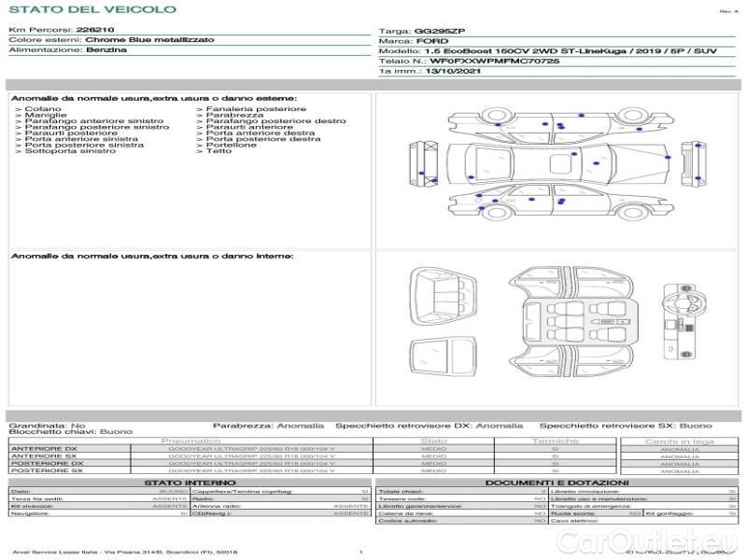Click the 'Cerchi in lega' column header
This screenshot has width=747, height=560.
click(x=679, y=441)
